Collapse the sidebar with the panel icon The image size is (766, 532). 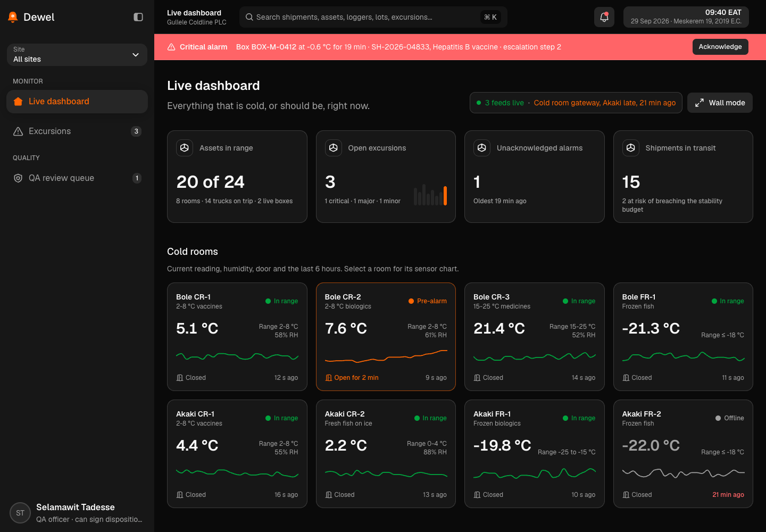(138, 17)
